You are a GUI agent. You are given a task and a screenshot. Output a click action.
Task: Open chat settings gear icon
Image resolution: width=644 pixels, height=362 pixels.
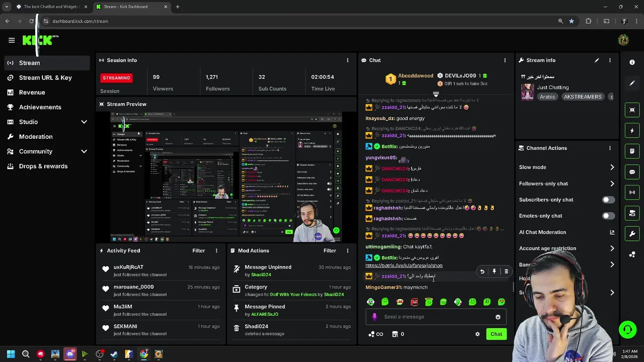coord(477,334)
